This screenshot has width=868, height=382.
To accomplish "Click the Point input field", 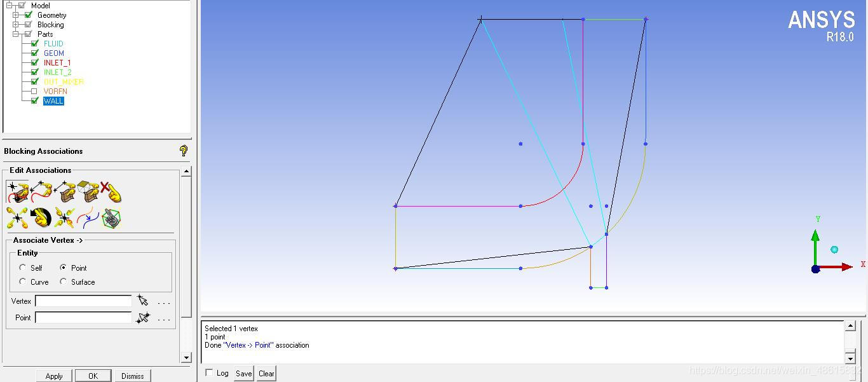I will click(83, 317).
